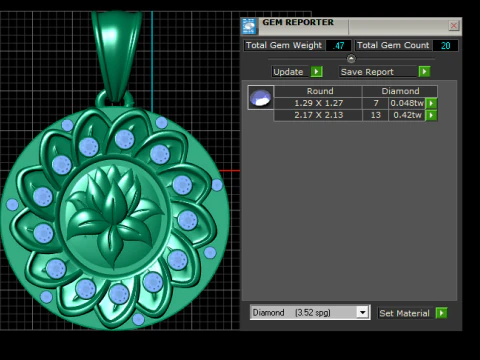Click the quantity cell showing 7
This screenshot has height=360, width=480.
[376, 103]
